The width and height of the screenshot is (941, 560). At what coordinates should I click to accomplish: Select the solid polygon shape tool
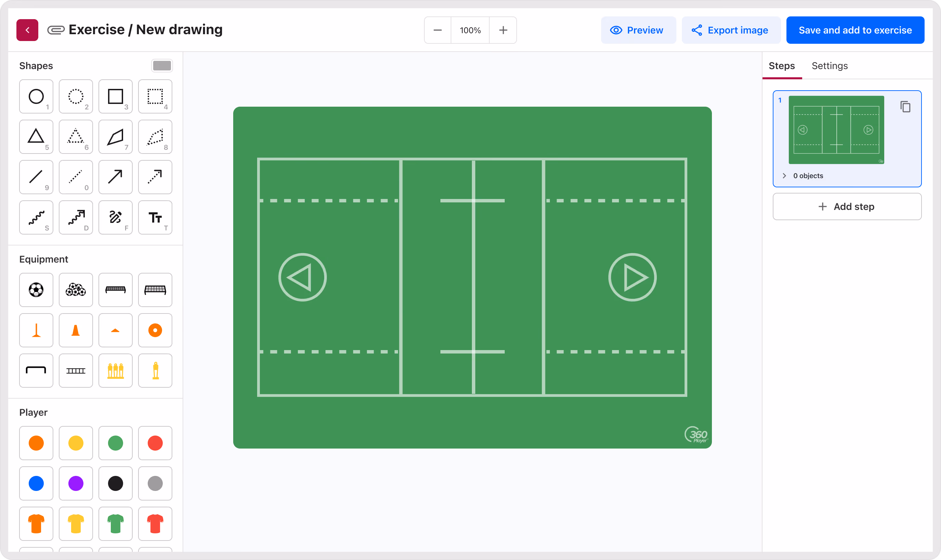pos(116,137)
